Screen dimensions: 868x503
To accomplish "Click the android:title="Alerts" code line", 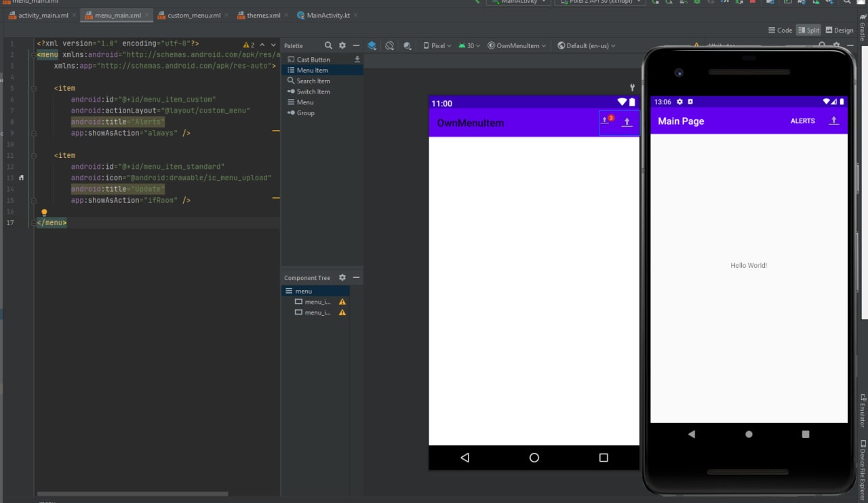I will [x=118, y=122].
